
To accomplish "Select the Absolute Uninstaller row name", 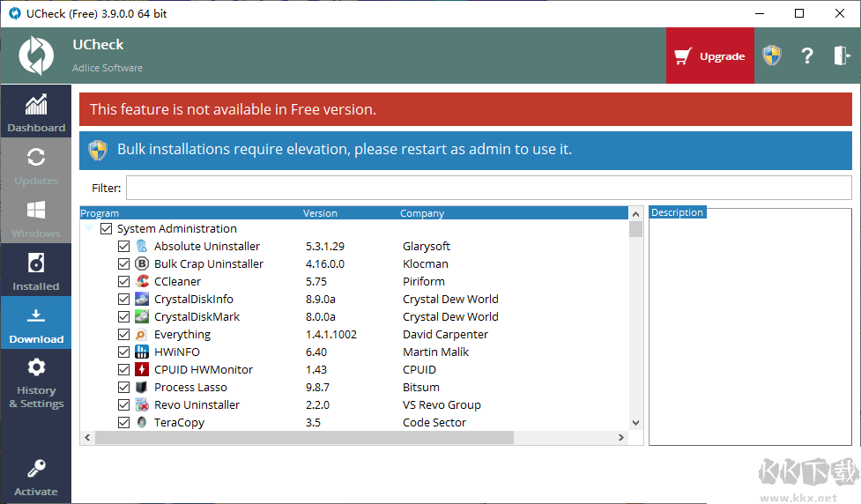I will pos(207,246).
